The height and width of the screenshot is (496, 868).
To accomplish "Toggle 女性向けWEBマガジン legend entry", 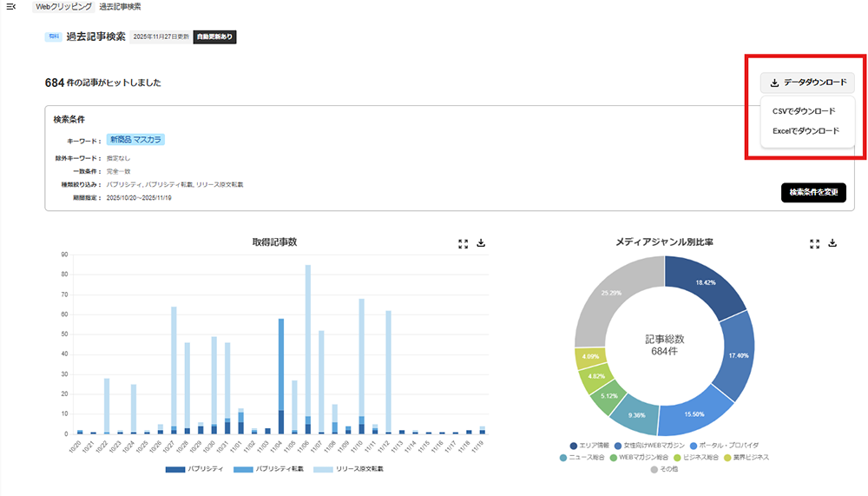I will click(x=649, y=446).
